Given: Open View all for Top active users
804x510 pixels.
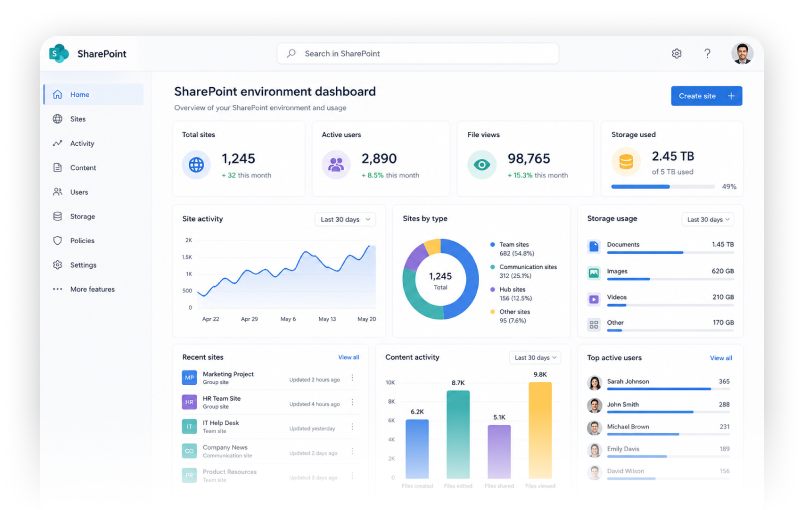Looking at the screenshot, I should [721, 358].
